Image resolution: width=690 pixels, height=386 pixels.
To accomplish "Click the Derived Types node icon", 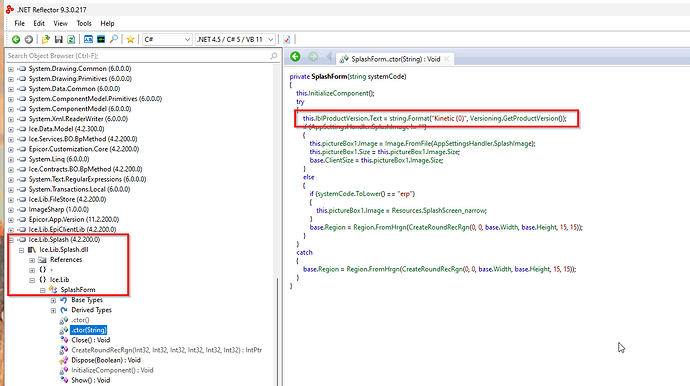I will coord(64,310).
